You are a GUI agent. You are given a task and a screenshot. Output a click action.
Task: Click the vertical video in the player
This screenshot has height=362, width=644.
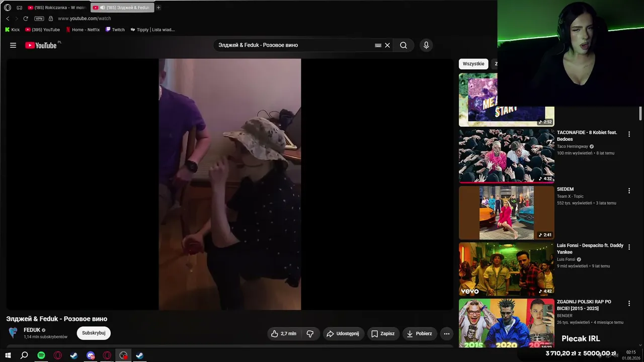point(230,184)
